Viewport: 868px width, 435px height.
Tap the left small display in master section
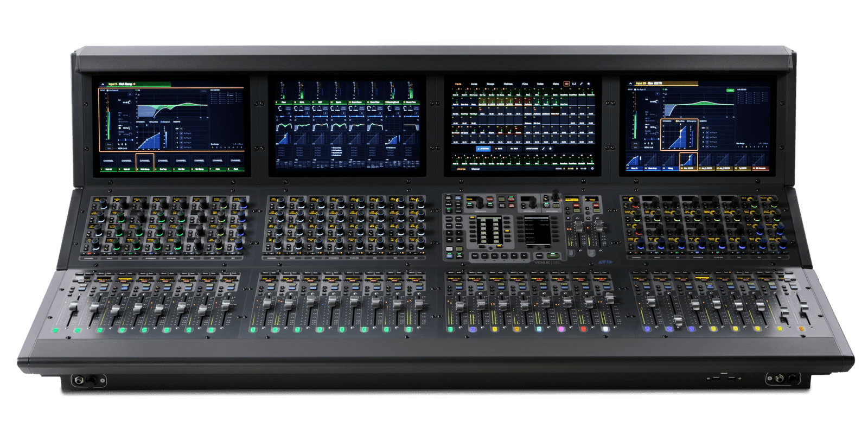(490, 230)
